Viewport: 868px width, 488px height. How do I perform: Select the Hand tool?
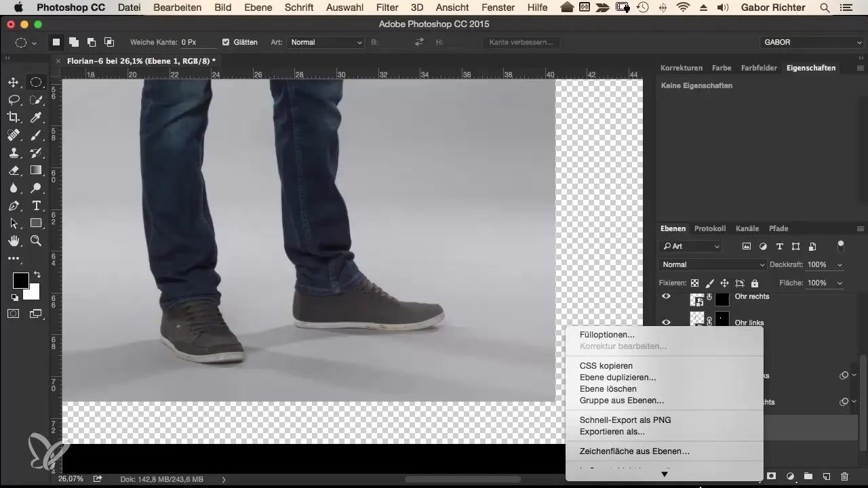pyautogui.click(x=13, y=241)
